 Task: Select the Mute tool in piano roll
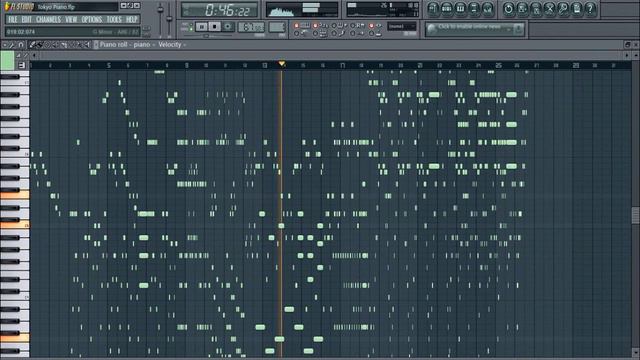point(55,44)
